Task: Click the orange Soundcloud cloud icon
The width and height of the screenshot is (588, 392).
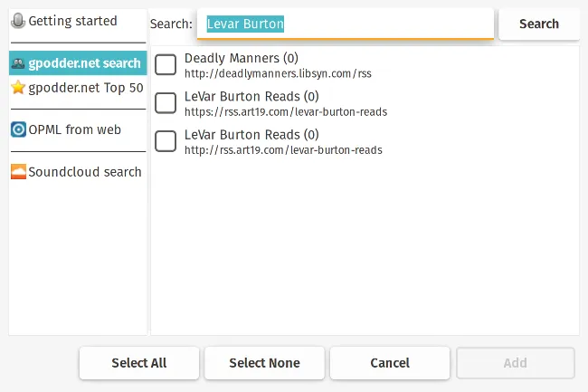Action: click(18, 171)
